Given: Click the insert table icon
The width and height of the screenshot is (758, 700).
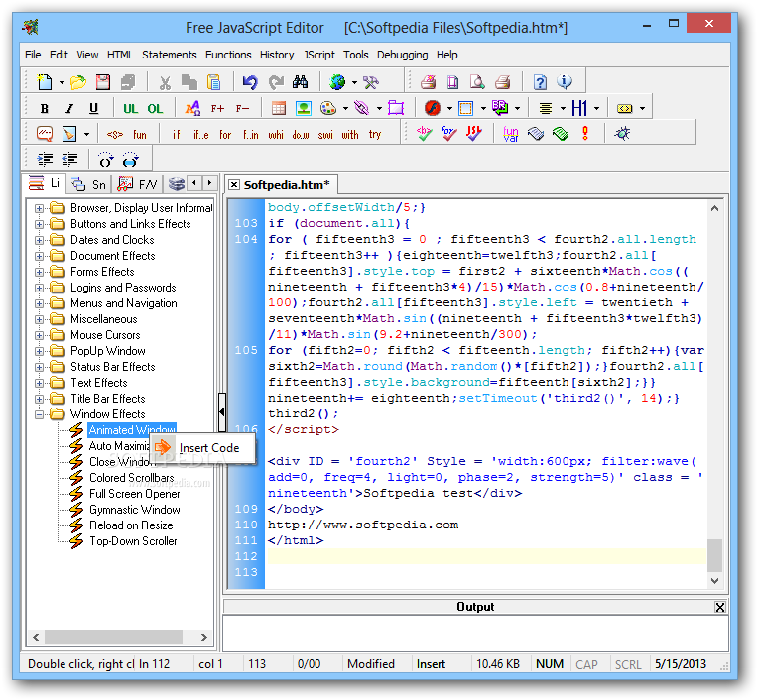Looking at the screenshot, I should pos(279,108).
